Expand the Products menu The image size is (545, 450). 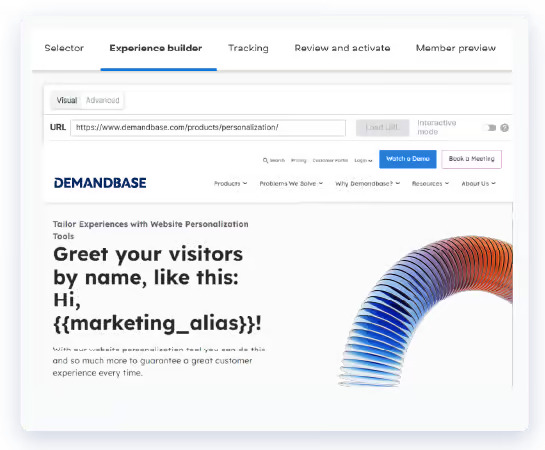(x=230, y=183)
